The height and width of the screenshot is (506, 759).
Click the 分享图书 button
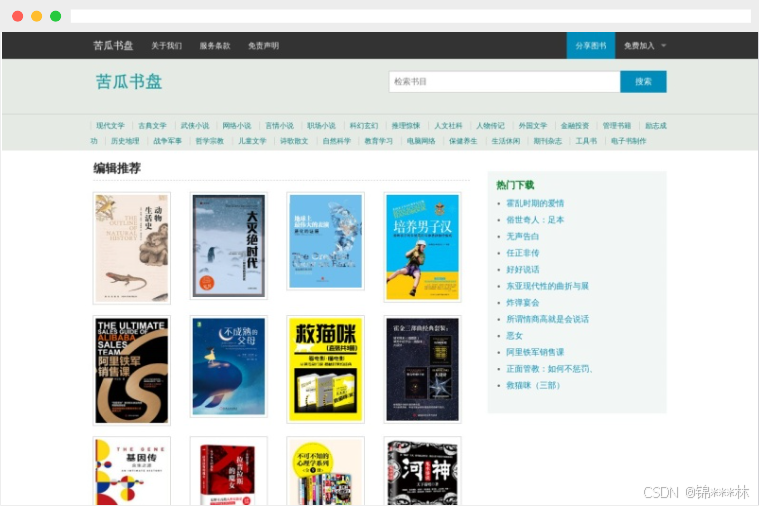591,46
